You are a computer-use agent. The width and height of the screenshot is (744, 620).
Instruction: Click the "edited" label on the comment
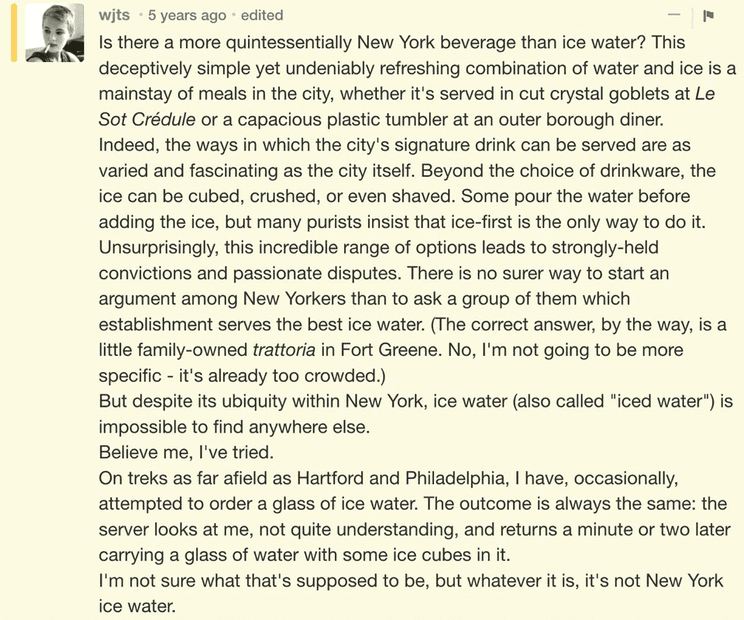click(x=262, y=15)
